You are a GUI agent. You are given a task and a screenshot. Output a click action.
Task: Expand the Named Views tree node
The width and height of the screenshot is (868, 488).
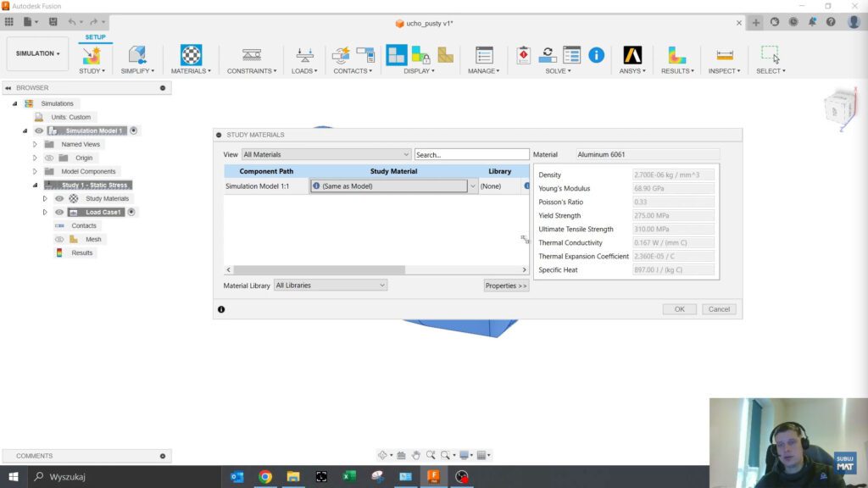(35, 144)
